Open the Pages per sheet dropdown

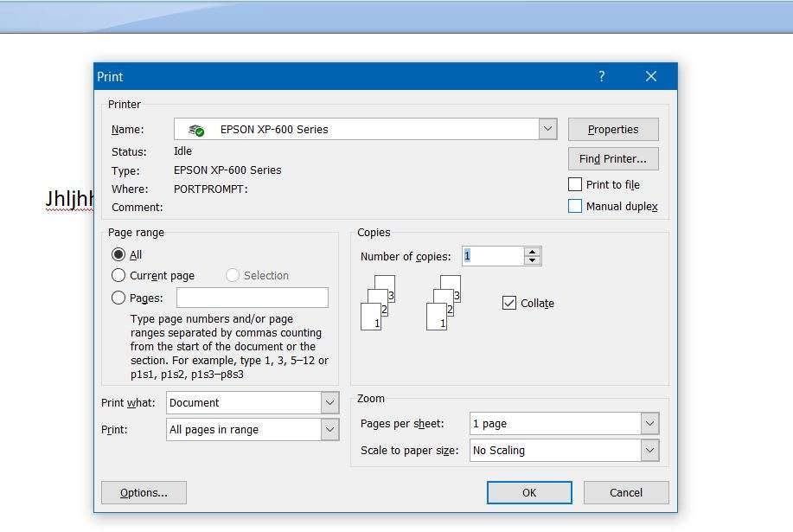pyautogui.click(x=649, y=423)
